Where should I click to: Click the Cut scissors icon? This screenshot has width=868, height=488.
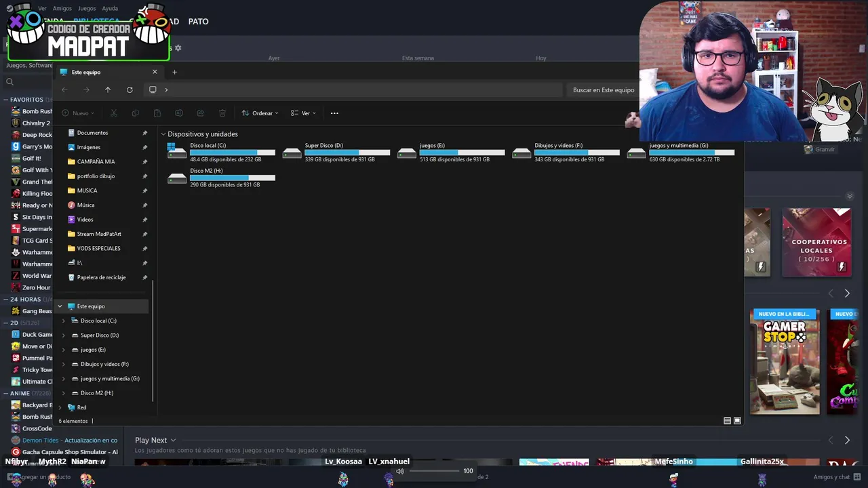[x=114, y=113]
